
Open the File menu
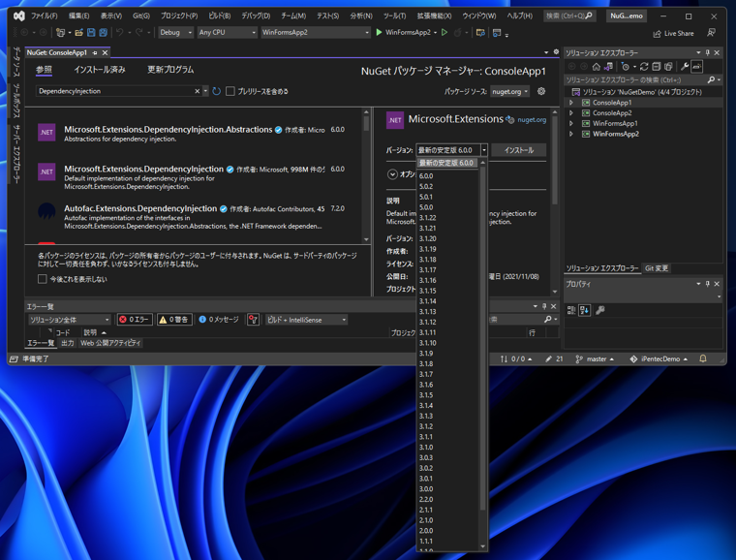(45, 16)
